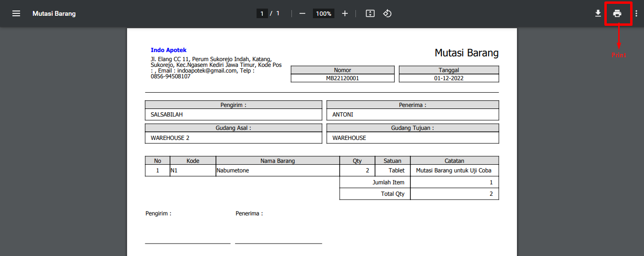Click the date value 01-12-2022
The image size is (644, 256).
449,78
